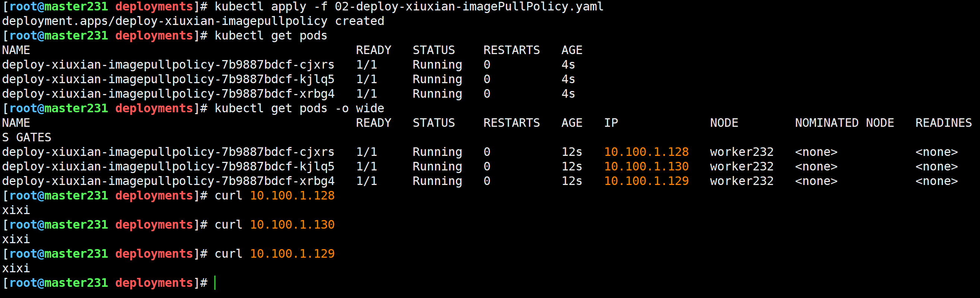The height and width of the screenshot is (298, 980).
Task: Click xixi output under curl 10.100.1.128
Action: (x=16, y=210)
